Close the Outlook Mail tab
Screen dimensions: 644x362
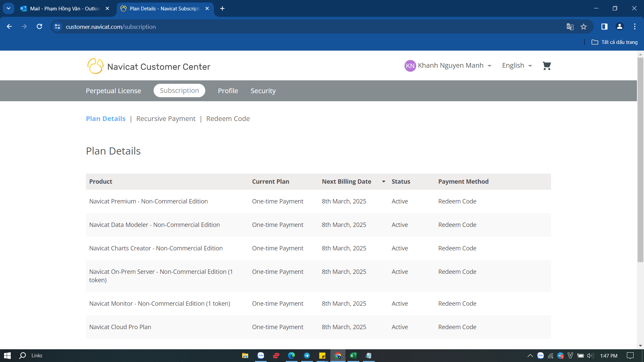coord(107,8)
